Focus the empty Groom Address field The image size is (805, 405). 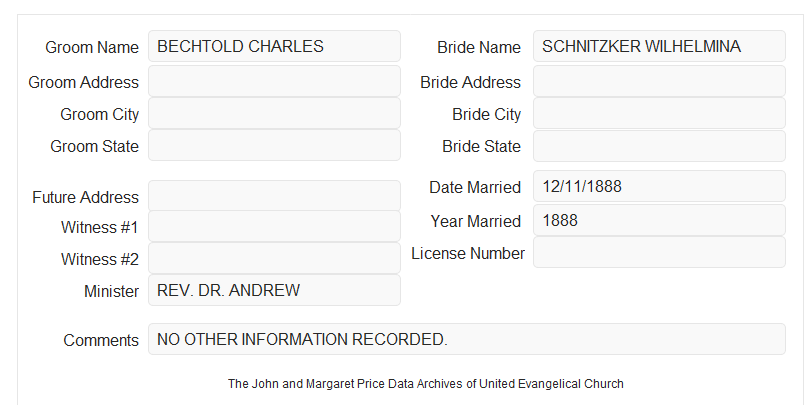[274, 81]
